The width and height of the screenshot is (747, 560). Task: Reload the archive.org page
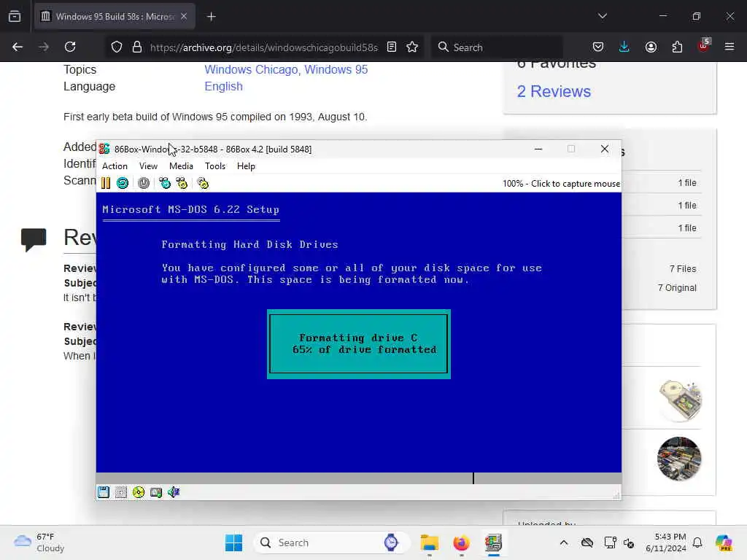click(70, 47)
